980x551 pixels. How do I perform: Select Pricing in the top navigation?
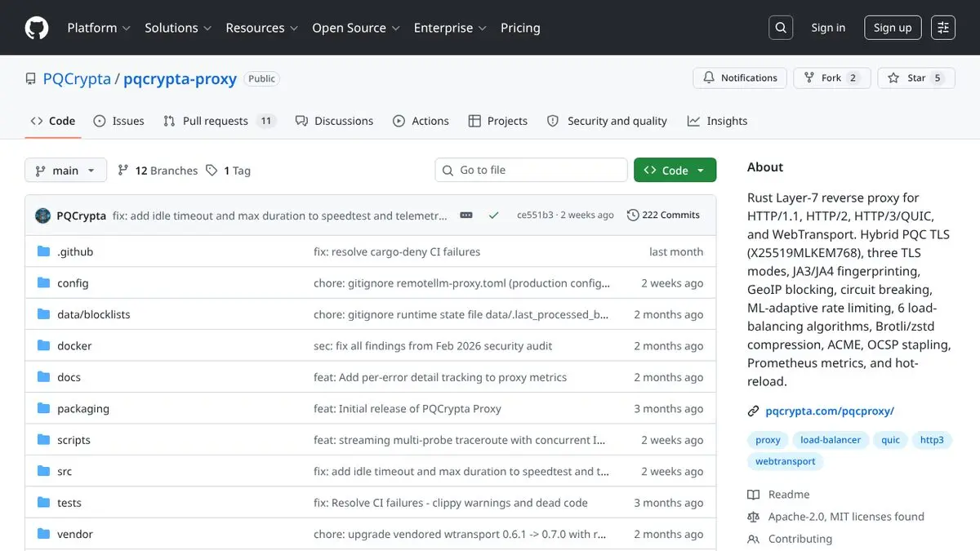[x=520, y=28]
